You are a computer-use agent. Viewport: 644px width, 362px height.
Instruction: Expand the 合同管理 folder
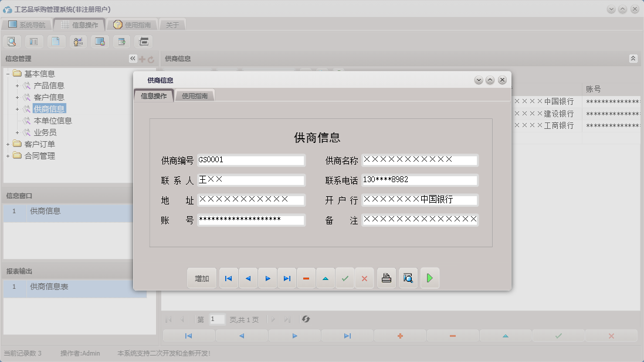tap(8, 156)
